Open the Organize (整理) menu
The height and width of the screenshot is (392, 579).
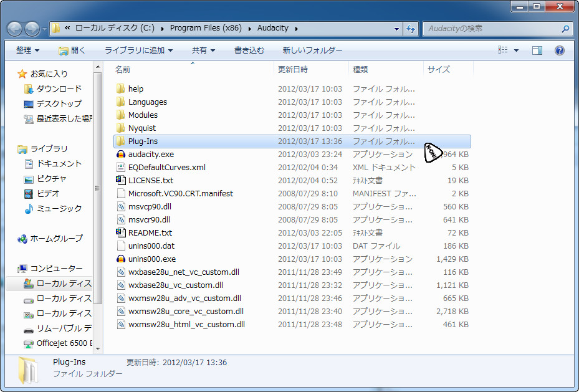27,50
